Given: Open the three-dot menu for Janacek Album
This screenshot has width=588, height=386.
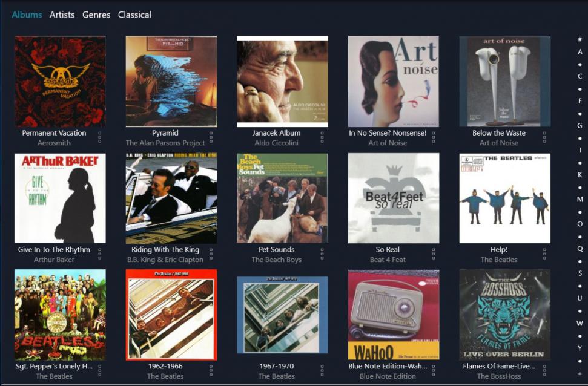Looking at the screenshot, I should tap(322, 137).
